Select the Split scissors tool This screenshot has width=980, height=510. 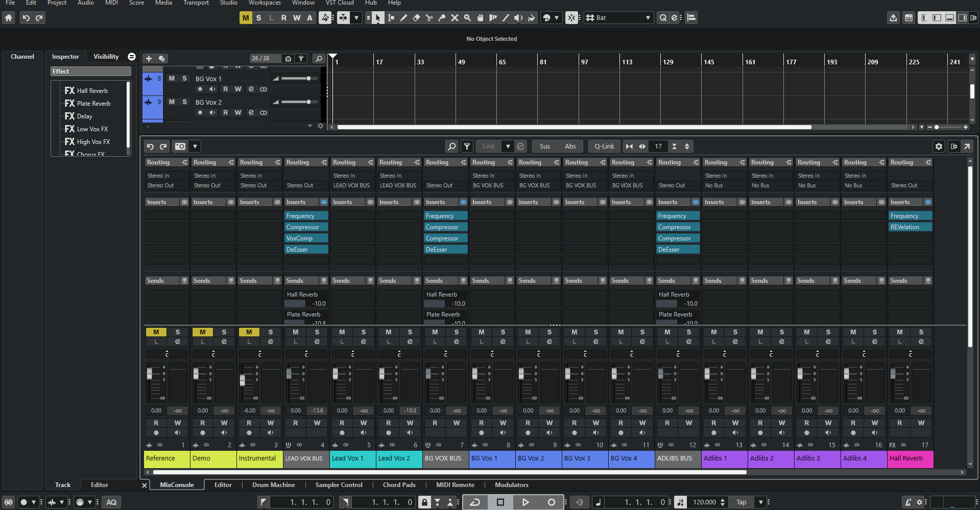[x=429, y=18]
